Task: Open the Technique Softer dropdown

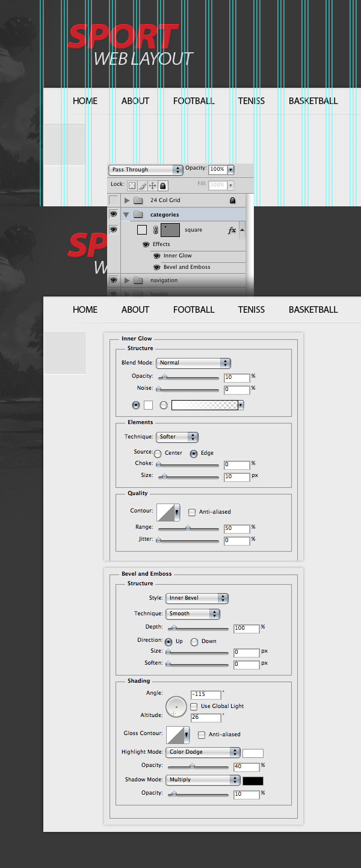Action: point(177,437)
